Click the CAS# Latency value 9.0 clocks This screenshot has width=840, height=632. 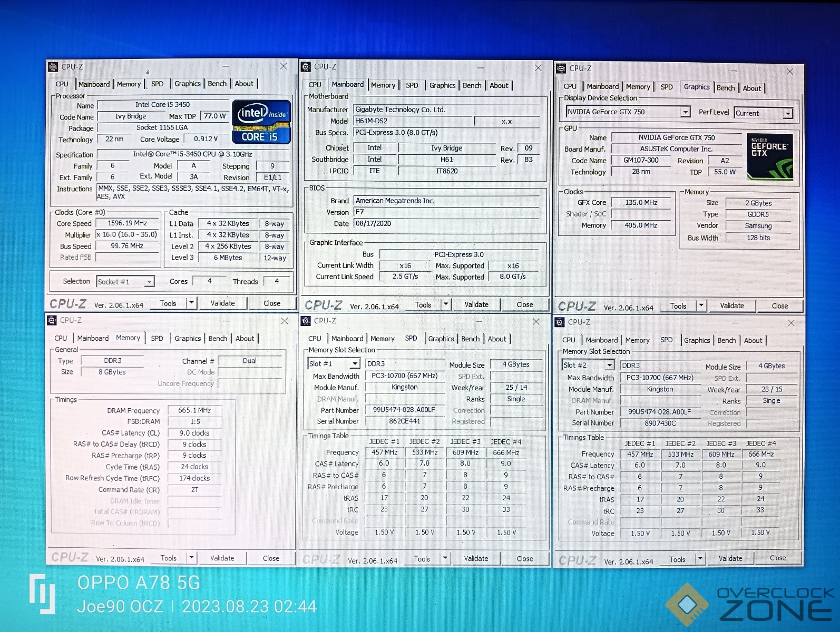194,433
